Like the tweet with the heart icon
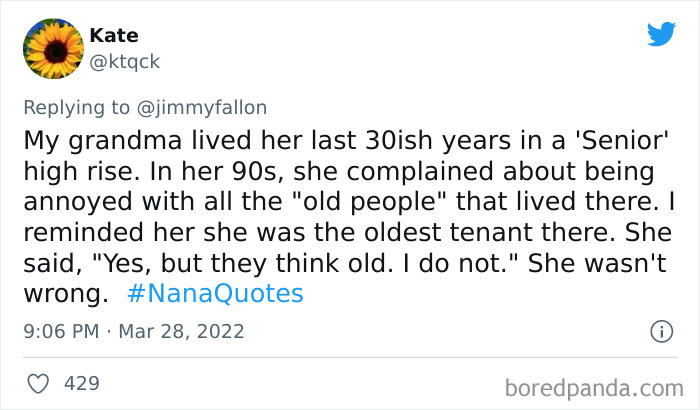700x410 pixels. point(37,382)
